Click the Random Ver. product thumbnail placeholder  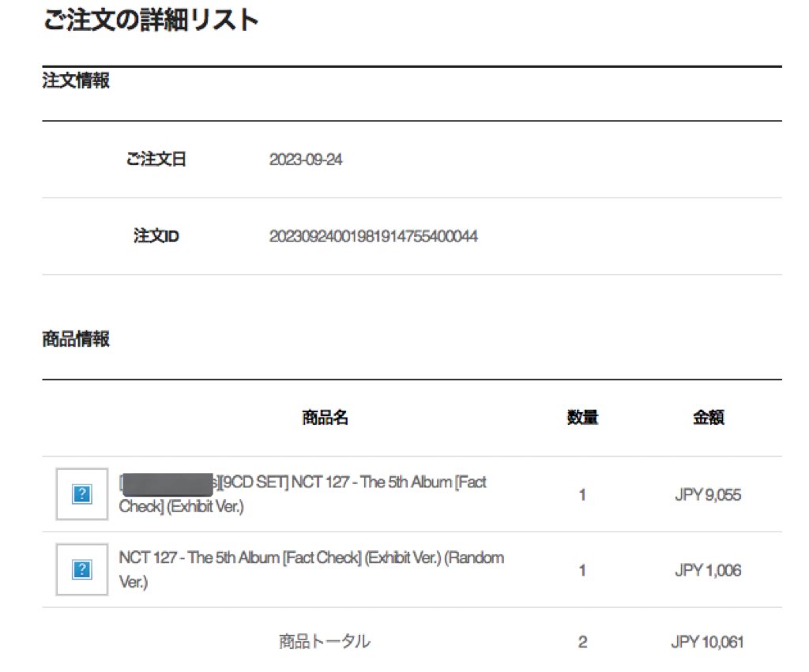coord(82,569)
